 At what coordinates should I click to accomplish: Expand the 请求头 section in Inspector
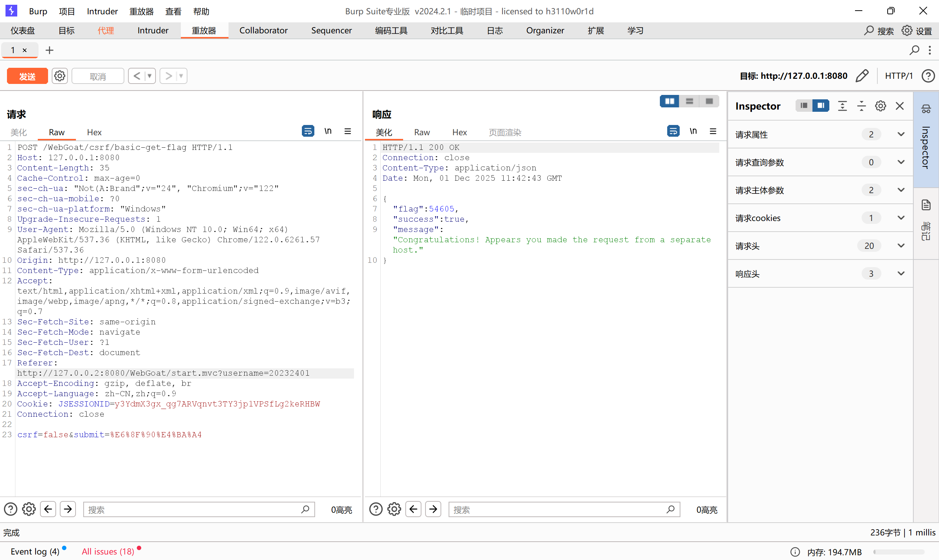[x=901, y=246]
